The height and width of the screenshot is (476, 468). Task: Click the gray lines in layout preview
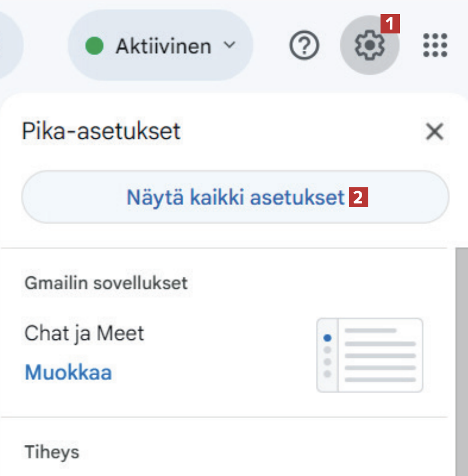point(381,355)
